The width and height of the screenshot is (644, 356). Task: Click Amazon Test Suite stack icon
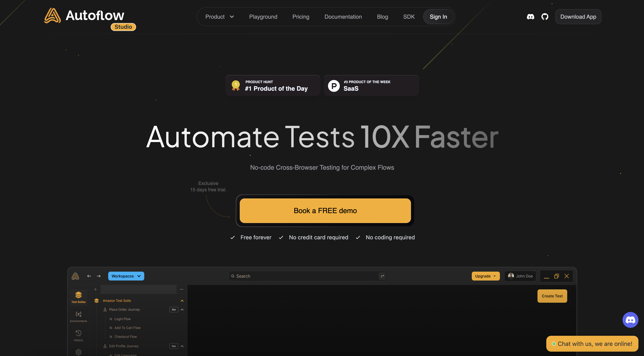click(97, 301)
